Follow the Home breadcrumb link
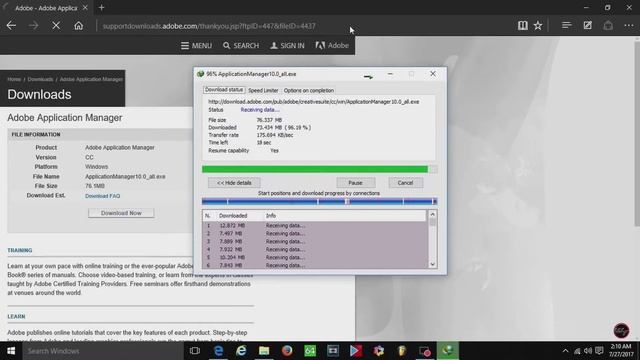The height and width of the screenshot is (360, 640). point(14,79)
